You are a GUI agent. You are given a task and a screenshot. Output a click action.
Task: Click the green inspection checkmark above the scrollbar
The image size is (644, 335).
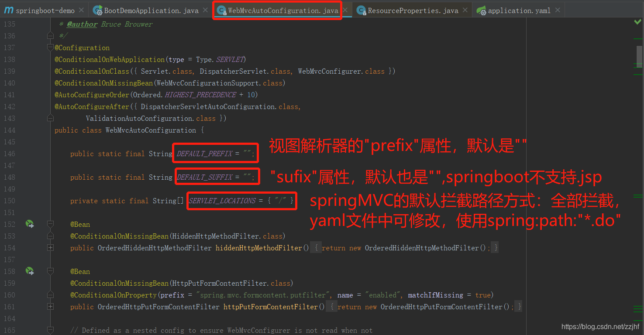click(637, 22)
